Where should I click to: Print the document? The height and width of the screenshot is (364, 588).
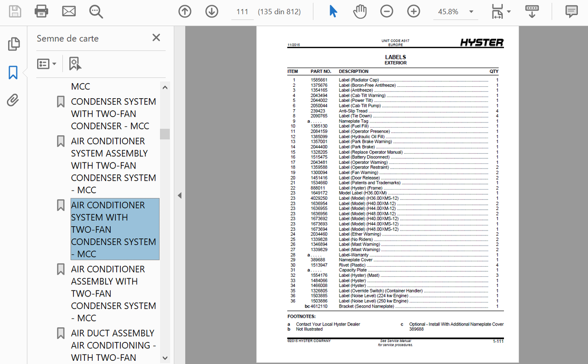41,11
